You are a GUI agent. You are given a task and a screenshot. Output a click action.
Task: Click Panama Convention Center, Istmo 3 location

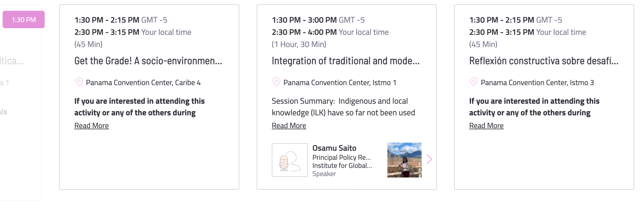(537, 83)
